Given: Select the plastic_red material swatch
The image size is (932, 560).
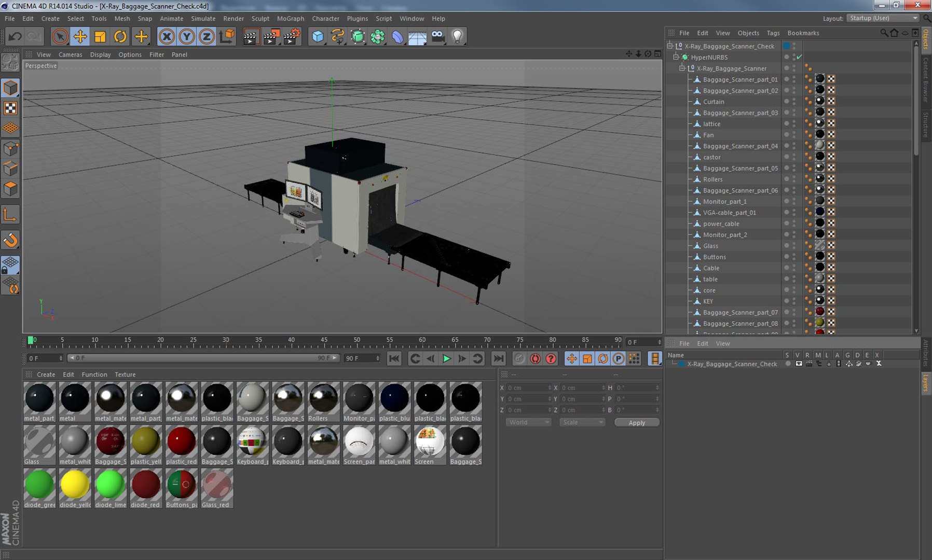Looking at the screenshot, I should [x=181, y=445].
